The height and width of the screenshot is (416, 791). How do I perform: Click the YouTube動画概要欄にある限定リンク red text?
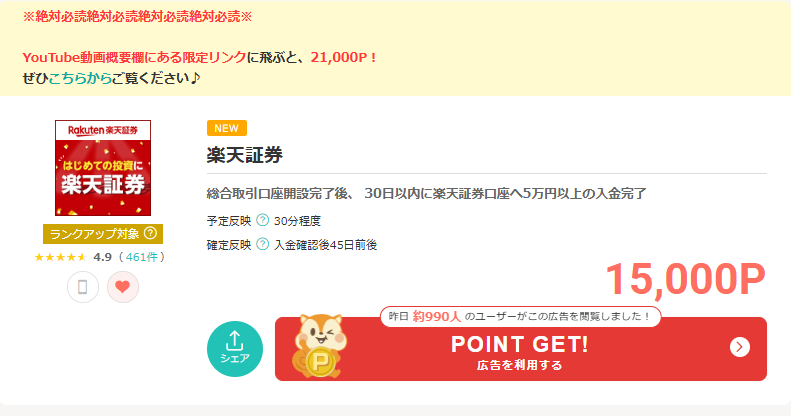[134, 57]
